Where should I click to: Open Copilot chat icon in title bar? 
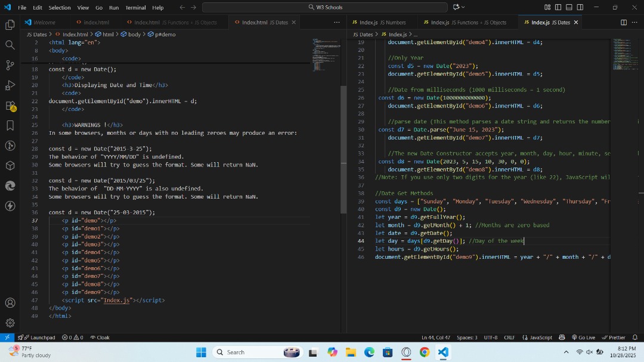(456, 7)
